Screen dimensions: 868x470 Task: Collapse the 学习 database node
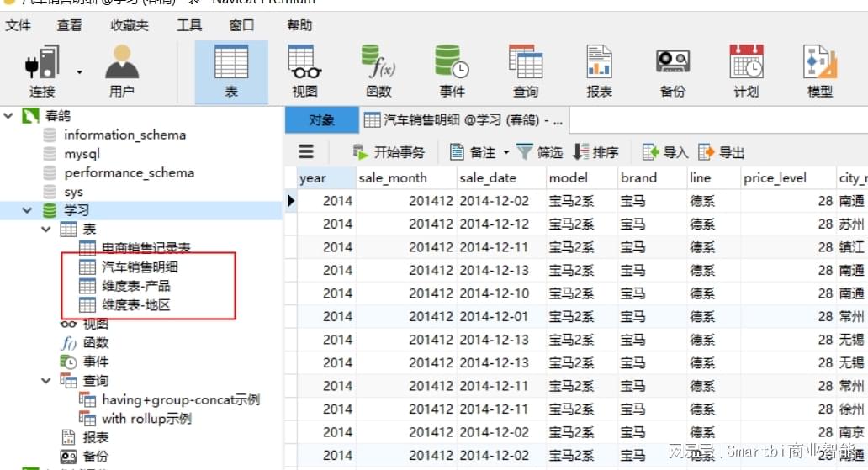tap(27, 210)
